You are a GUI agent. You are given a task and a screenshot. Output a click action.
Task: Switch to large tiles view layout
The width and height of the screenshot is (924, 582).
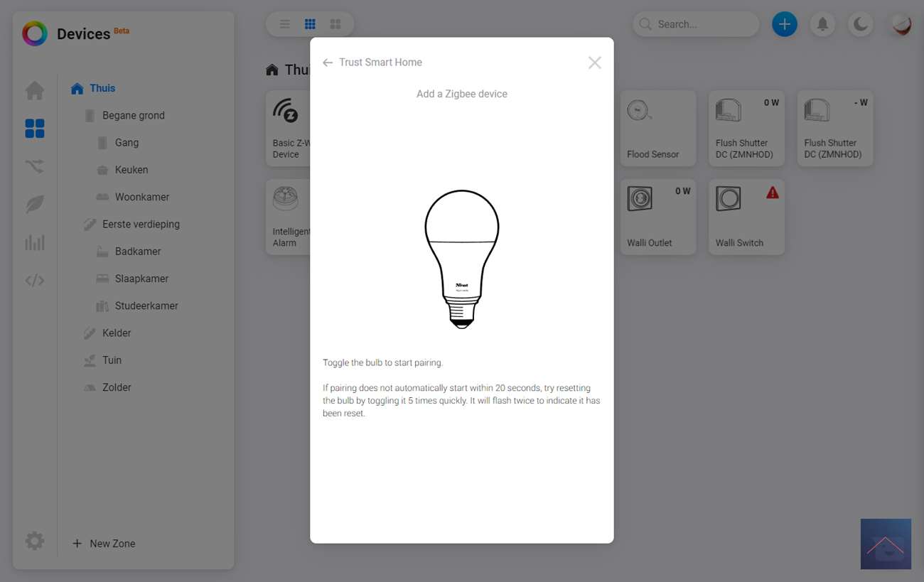pyautogui.click(x=335, y=24)
